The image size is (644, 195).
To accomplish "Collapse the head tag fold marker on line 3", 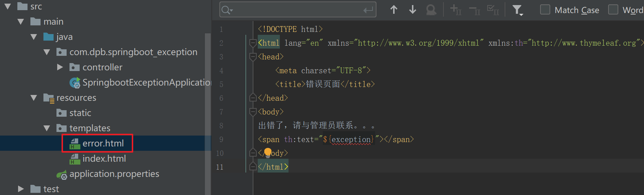I will pos(253,57).
